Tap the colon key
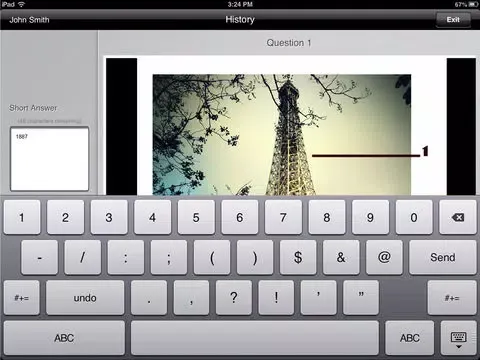The width and height of the screenshot is (480, 360). click(126, 257)
